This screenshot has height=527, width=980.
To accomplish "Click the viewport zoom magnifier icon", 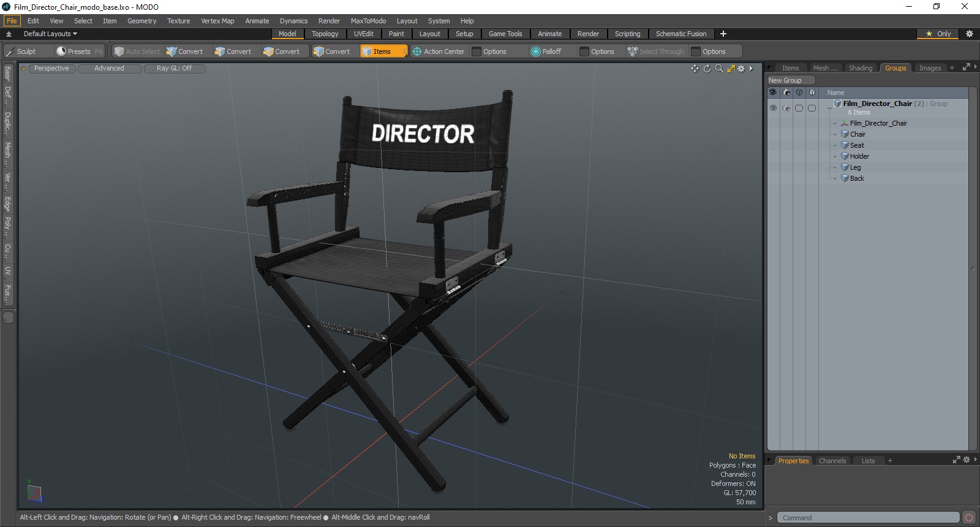I will [x=719, y=69].
